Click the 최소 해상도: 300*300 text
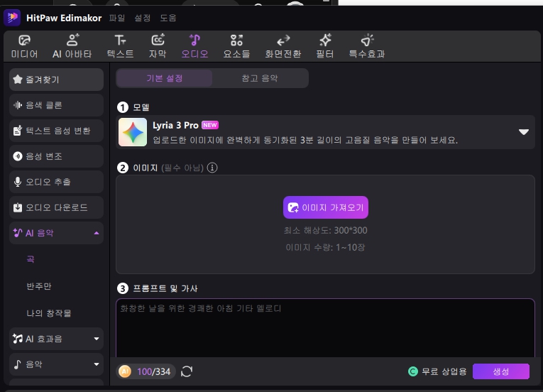Screen dimensions: 543x392 326,230
